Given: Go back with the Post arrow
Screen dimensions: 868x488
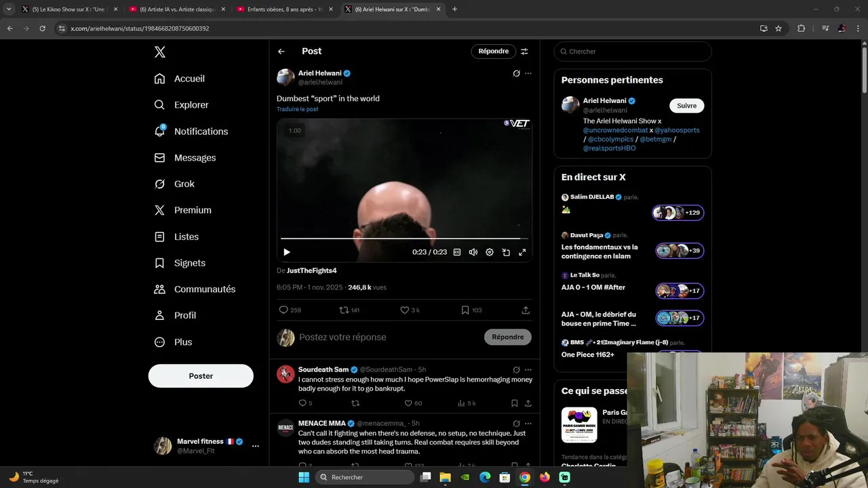Looking at the screenshot, I should [281, 52].
